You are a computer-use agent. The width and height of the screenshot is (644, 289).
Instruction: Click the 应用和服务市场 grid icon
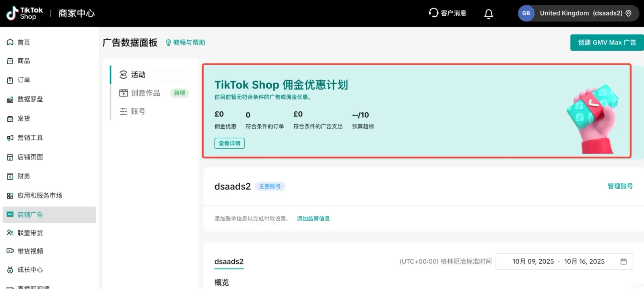tap(10, 196)
